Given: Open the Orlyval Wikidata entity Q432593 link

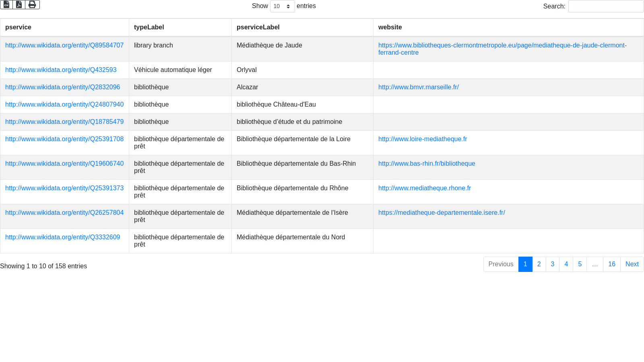Looking at the screenshot, I should click(x=61, y=70).
